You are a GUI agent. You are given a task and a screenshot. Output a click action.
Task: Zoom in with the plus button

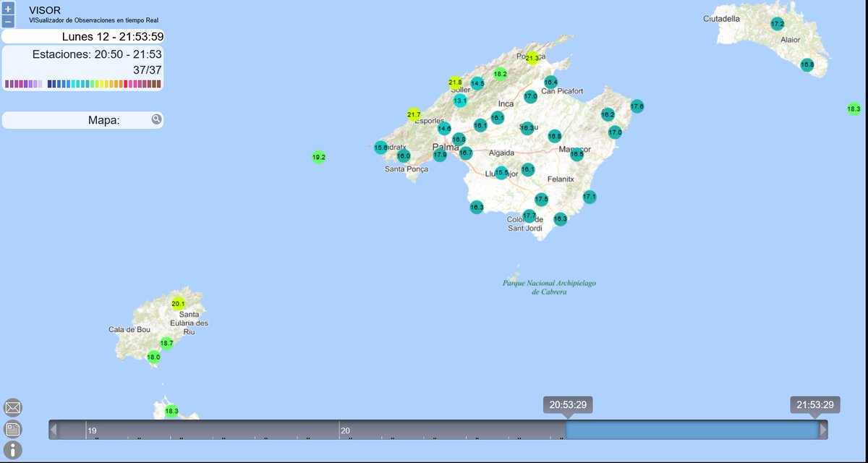click(x=8, y=9)
